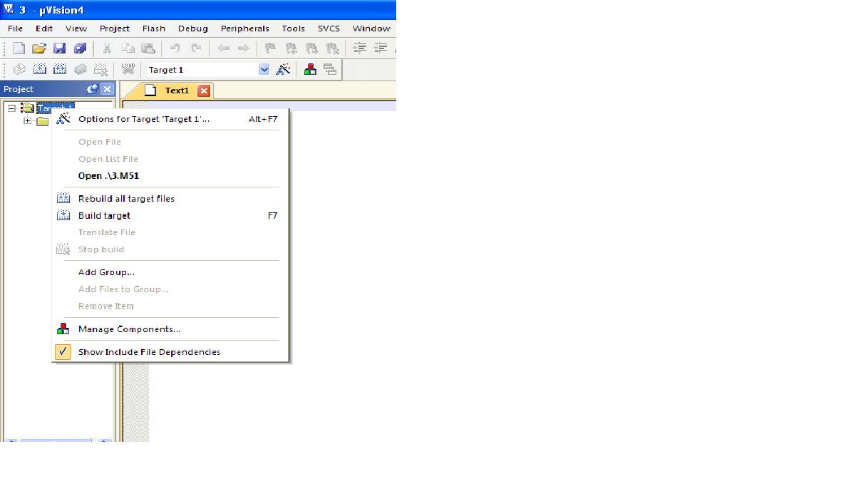Click the Save All icon in toolbar
Image resolution: width=868 pixels, height=486 pixels.
coord(80,48)
